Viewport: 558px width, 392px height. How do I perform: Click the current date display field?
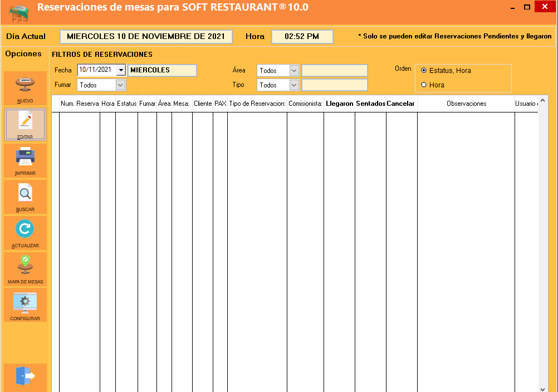pos(146,36)
